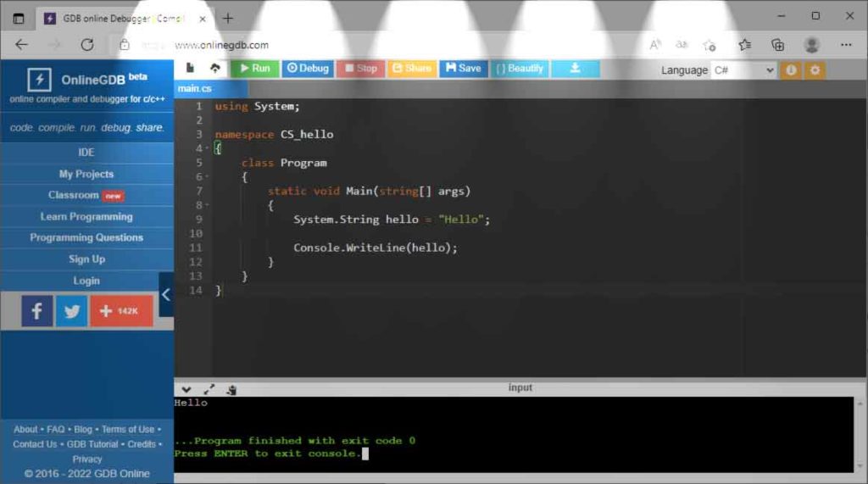
Task: Open My Projects in the sidebar
Action: [86, 174]
